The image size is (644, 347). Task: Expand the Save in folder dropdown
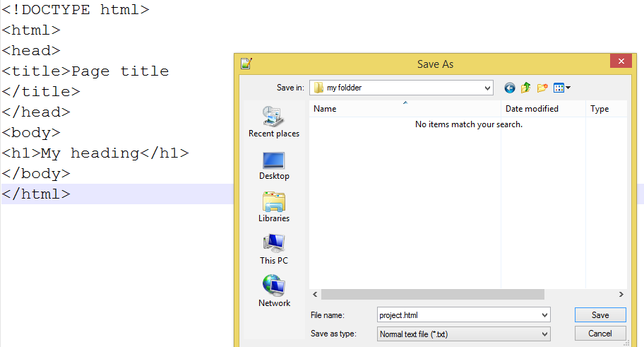click(487, 88)
